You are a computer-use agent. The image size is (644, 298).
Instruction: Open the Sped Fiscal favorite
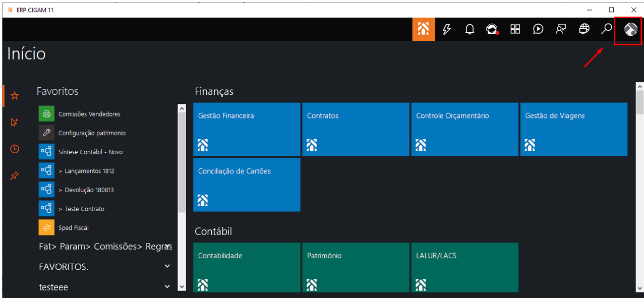click(74, 228)
